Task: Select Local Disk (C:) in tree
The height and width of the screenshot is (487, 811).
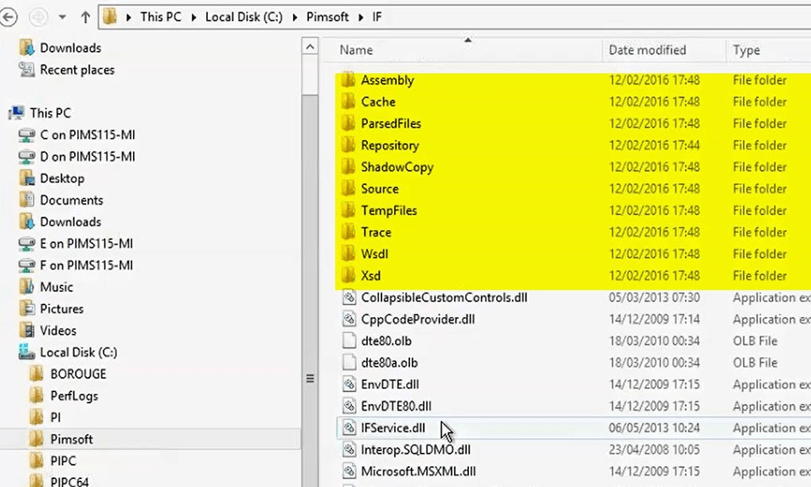Action: [79, 352]
